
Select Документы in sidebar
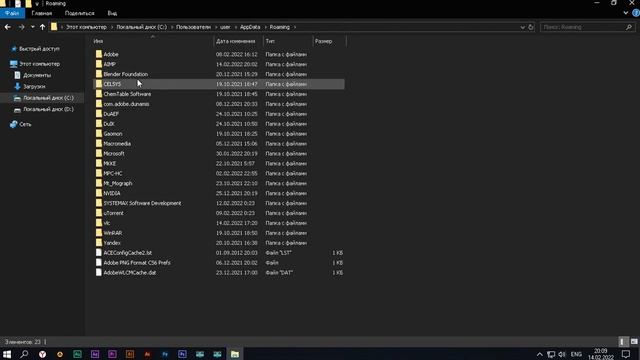click(37, 75)
